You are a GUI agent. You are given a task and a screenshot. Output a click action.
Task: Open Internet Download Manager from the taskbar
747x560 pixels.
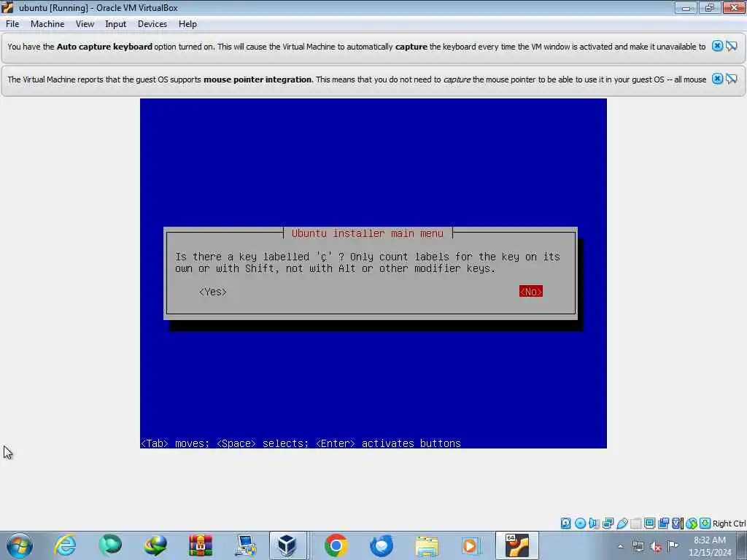pos(155,545)
